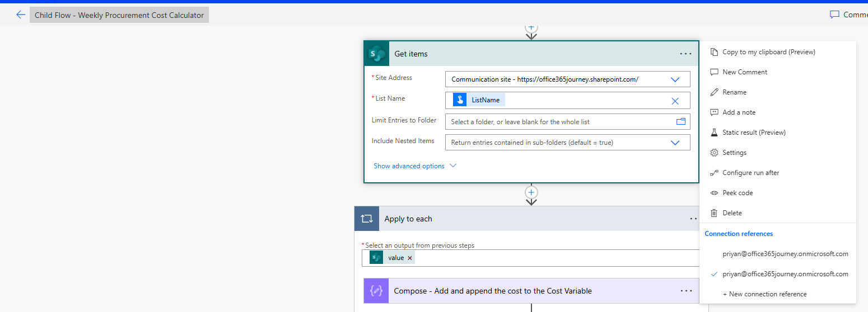This screenshot has height=312, width=868.
Task: Click the clipboard copy icon
Action: click(714, 52)
